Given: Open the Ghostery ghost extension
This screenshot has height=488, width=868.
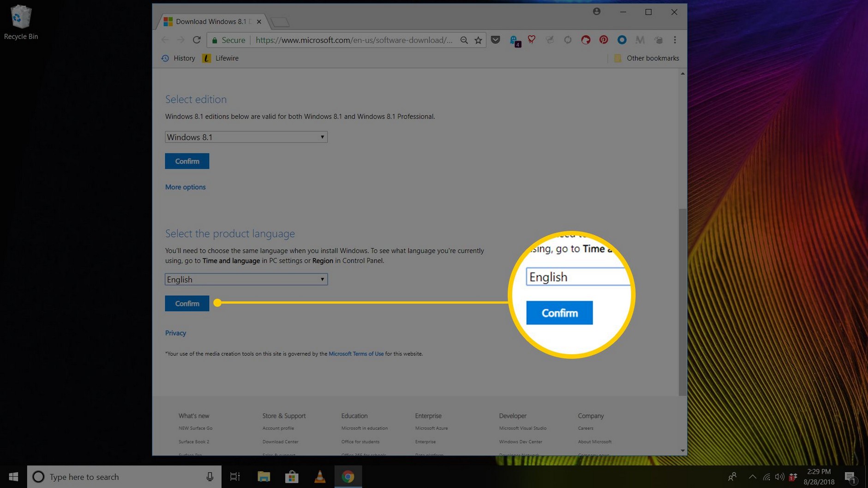Looking at the screenshot, I should 514,41.
